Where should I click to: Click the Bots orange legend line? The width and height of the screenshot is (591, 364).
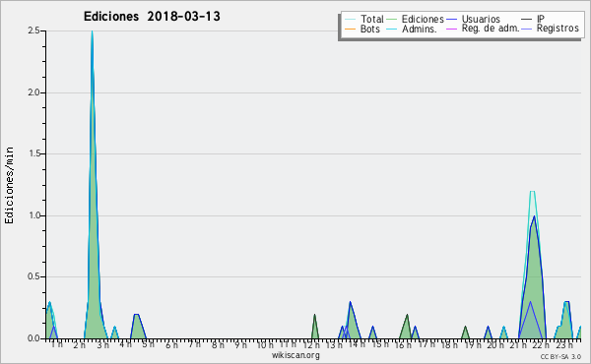pyautogui.click(x=350, y=29)
